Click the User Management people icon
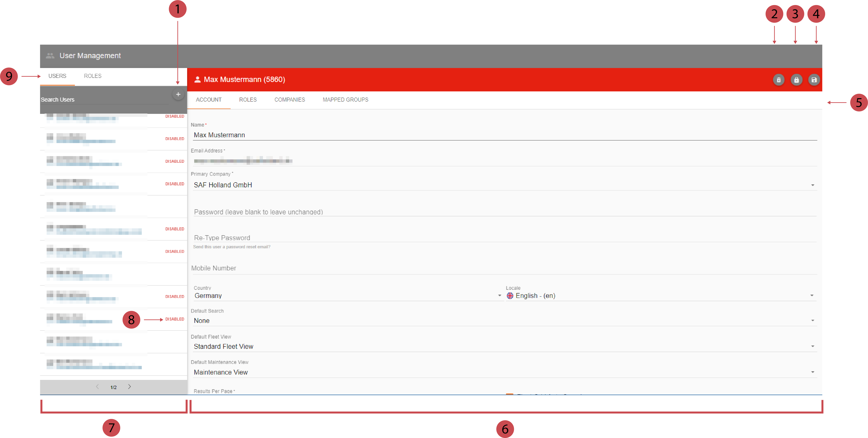The image size is (868, 438). [51, 55]
